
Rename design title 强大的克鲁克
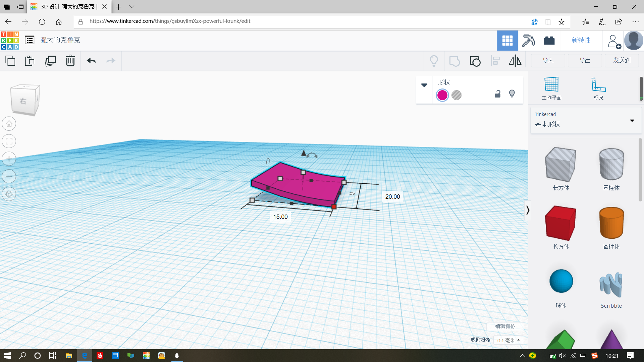click(x=60, y=40)
